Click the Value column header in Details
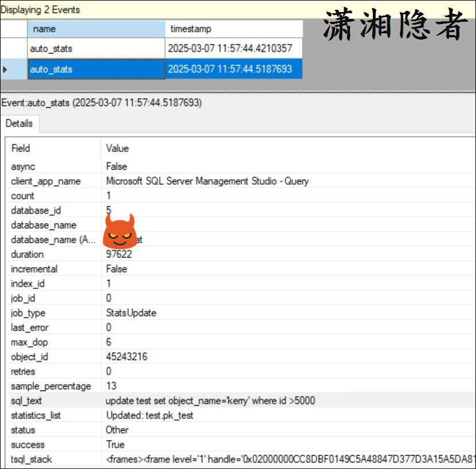The height and width of the screenshot is (469, 476). click(x=118, y=148)
